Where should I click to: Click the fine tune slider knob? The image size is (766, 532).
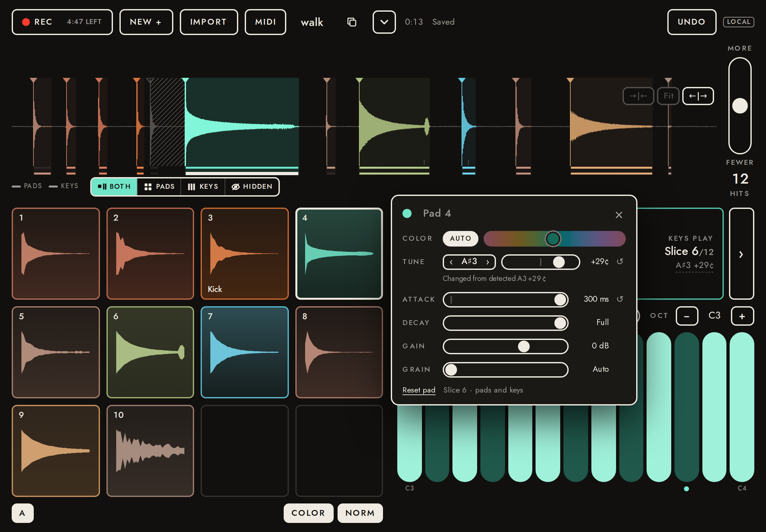(559, 262)
